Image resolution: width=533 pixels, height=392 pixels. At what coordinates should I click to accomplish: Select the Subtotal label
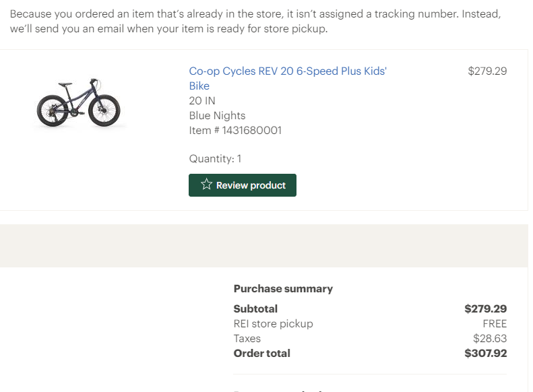255,308
